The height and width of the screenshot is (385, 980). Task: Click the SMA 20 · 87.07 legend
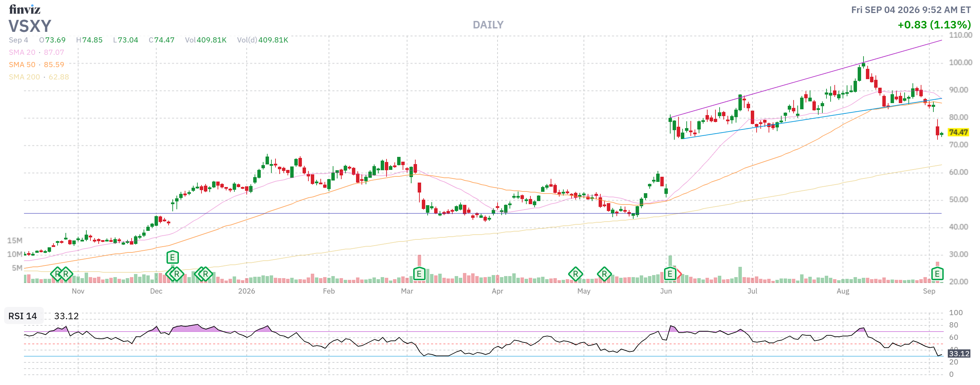click(37, 52)
